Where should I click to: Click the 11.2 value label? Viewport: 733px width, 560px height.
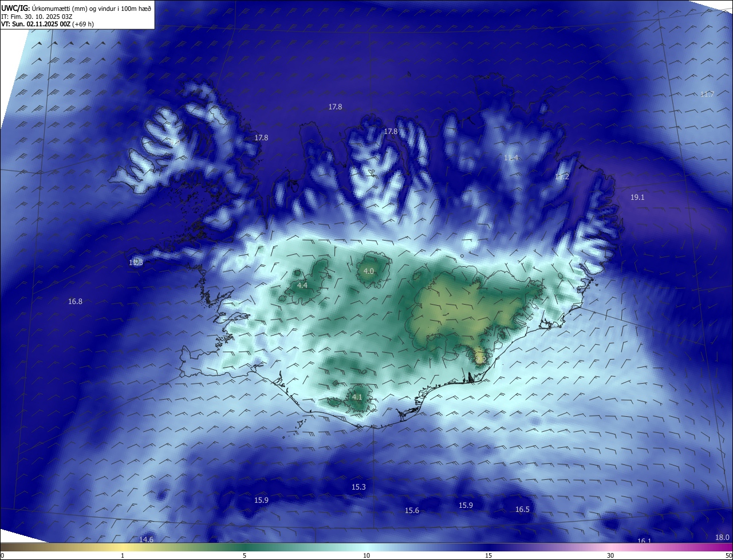[x=562, y=177]
